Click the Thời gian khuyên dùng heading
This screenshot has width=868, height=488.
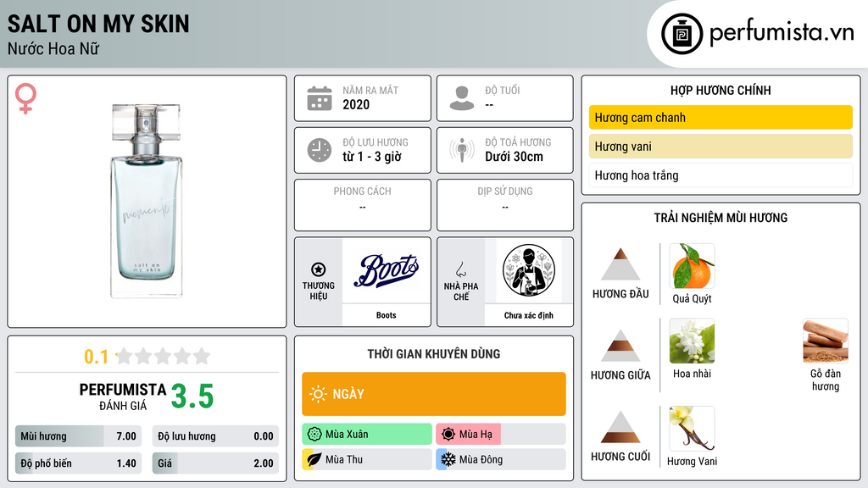[x=434, y=354]
